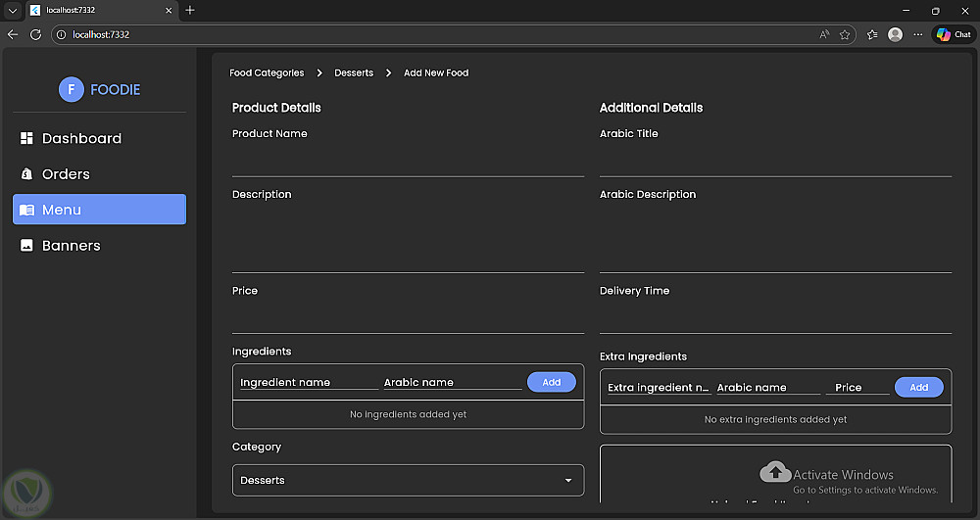Go to Food Categories breadcrumb

click(x=267, y=72)
